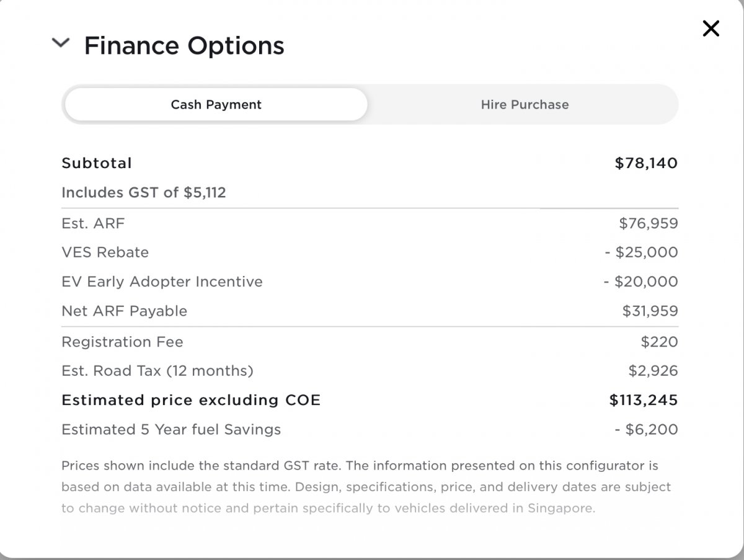Image resolution: width=744 pixels, height=560 pixels.
Task: Click the EV Early Adopter Incentive label
Action: (x=162, y=282)
